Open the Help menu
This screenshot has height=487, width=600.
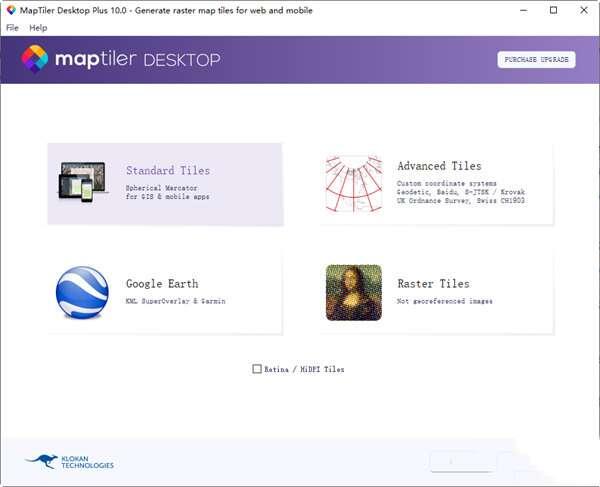(38, 28)
